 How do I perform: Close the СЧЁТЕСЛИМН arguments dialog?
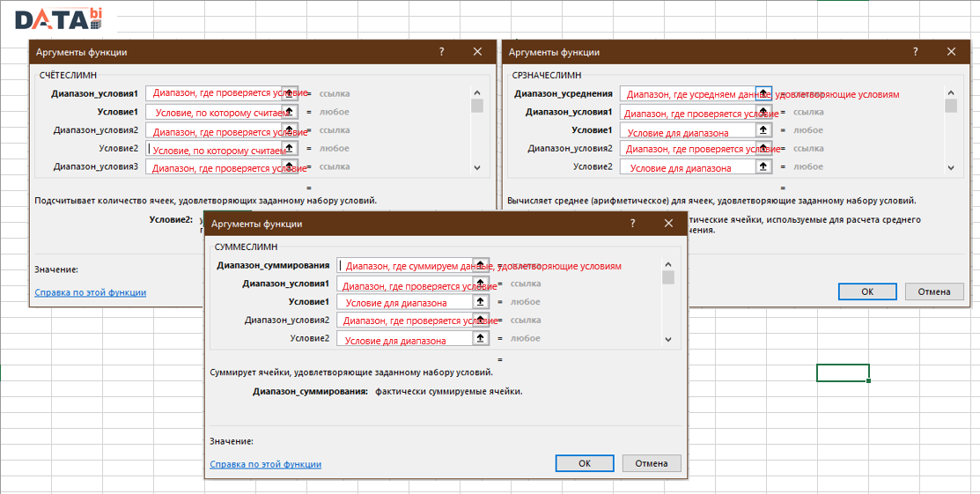click(477, 52)
